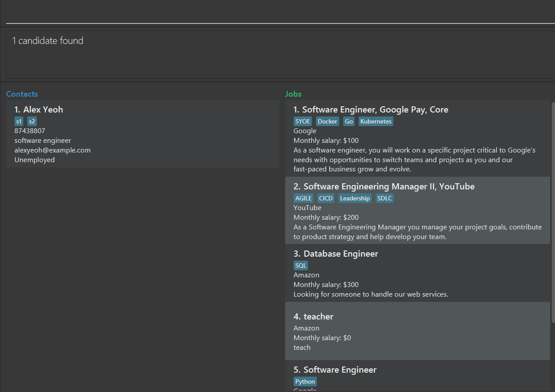Click the YouTube company name
The width and height of the screenshot is (555, 392).
tap(307, 208)
